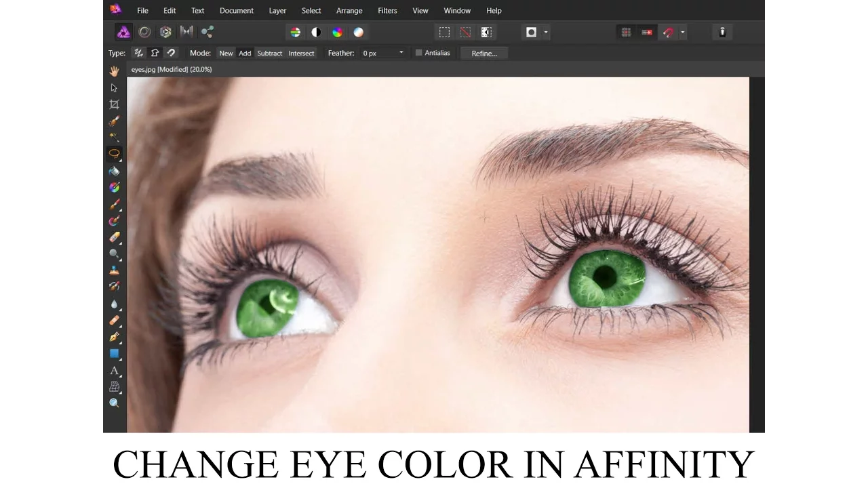Viewport: 868px width, 488px height.
Task: Toggle Snapping magnet button
Action: point(669,32)
